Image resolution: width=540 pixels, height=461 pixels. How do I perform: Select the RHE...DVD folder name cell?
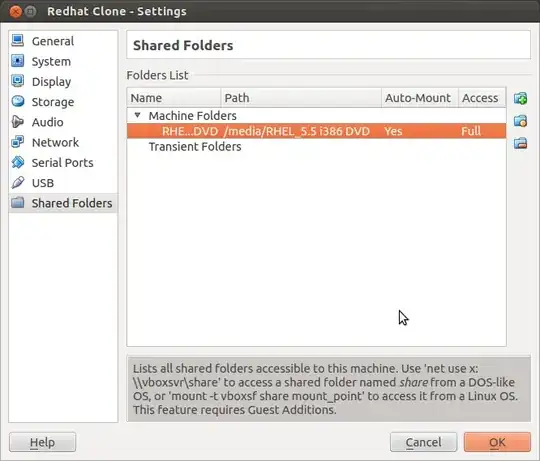tap(190, 131)
